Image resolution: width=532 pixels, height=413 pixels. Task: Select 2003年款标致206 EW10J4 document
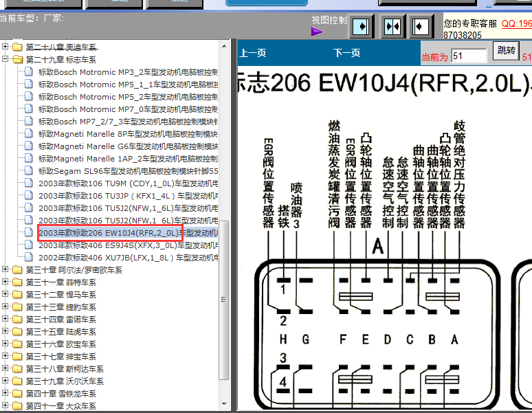(128, 233)
